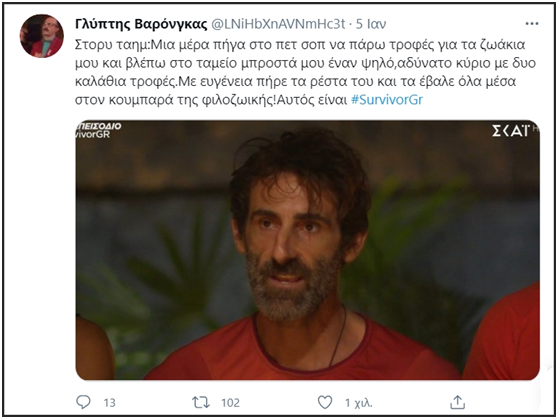Viewport: 558px width, 419px height.
Task: Click the reply speech bubble icon
Action: (x=83, y=402)
